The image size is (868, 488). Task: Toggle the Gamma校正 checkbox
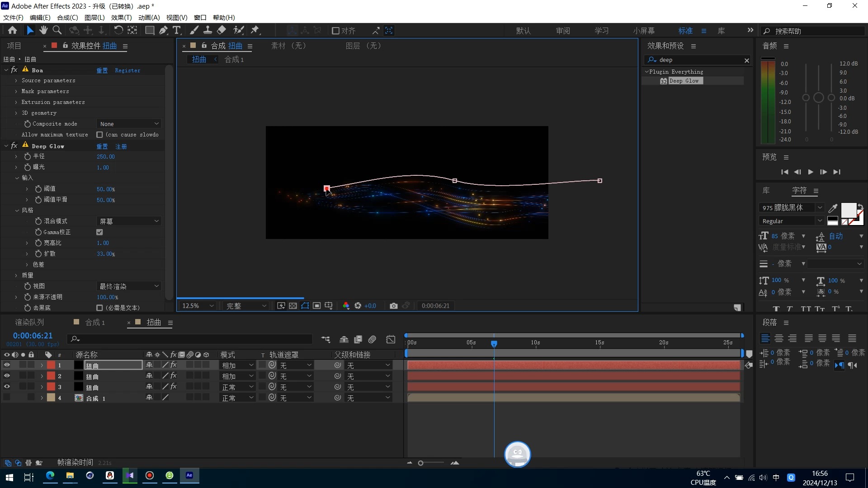[99, 232]
